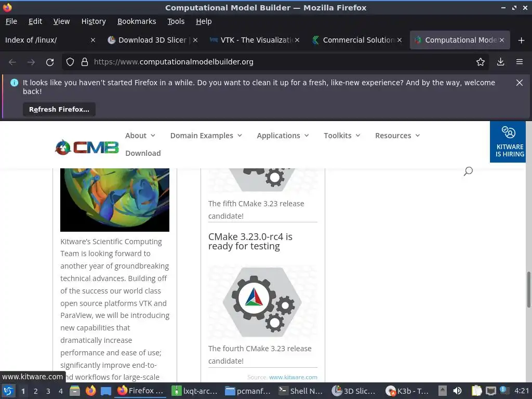Expand the About dropdown menu
This screenshot has height=399, width=532.
pos(140,136)
